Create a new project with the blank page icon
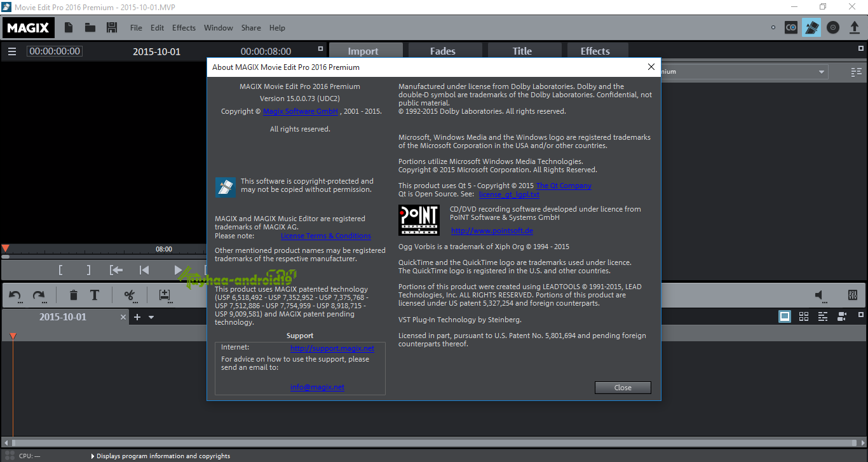Screen dimensions: 868x462 (x=69, y=27)
